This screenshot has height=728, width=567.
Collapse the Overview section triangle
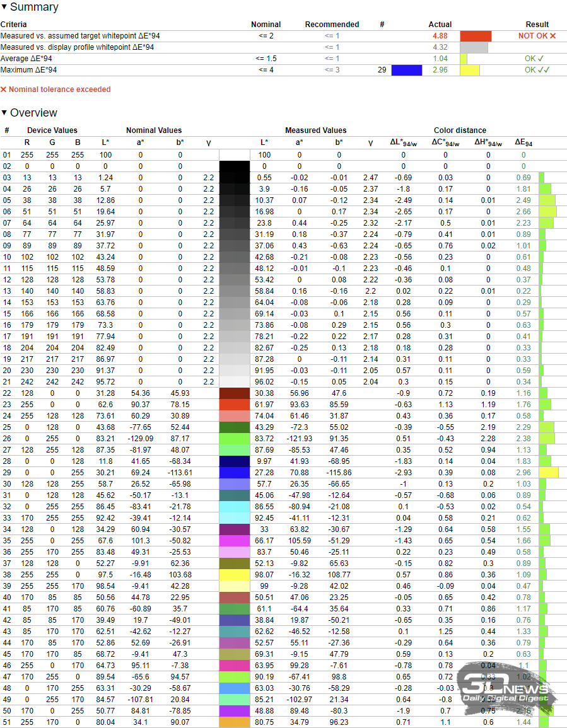(4, 113)
